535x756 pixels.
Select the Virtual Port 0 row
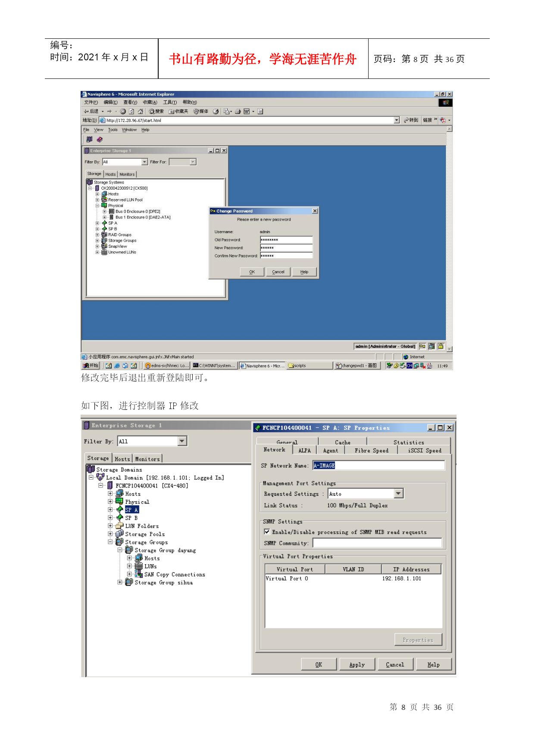tap(354, 578)
